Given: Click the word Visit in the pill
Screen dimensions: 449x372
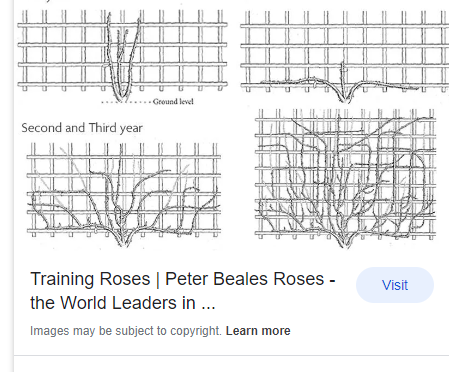Looking at the screenshot, I should [x=395, y=285].
